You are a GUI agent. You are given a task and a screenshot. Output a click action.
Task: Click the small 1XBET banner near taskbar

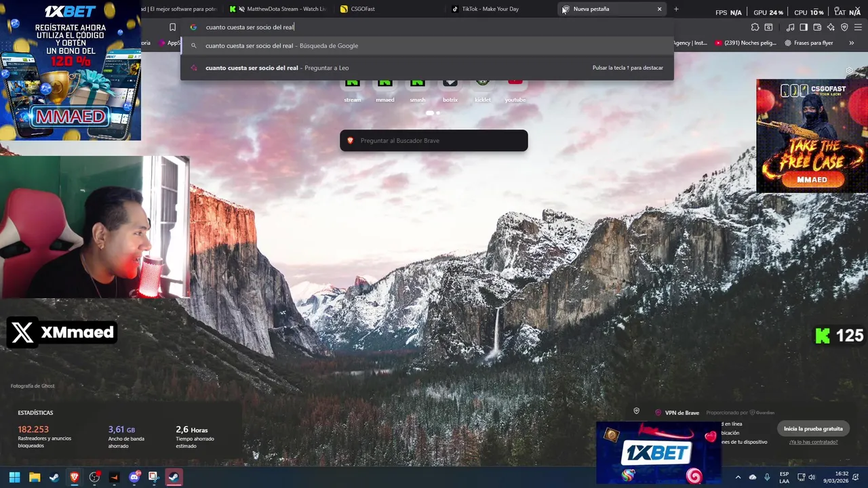point(658,453)
